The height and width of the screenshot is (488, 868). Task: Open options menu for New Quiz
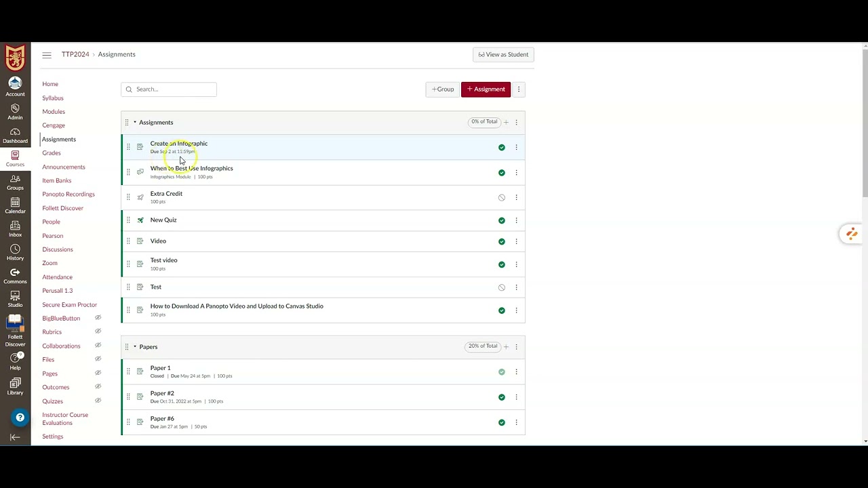coord(516,220)
